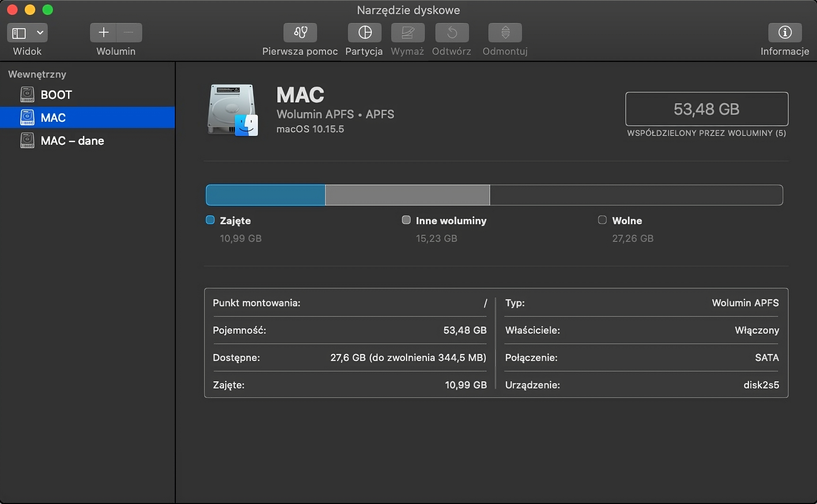The height and width of the screenshot is (504, 817).
Task: Check the Zajęte checkbox
Action: [x=210, y=220]
